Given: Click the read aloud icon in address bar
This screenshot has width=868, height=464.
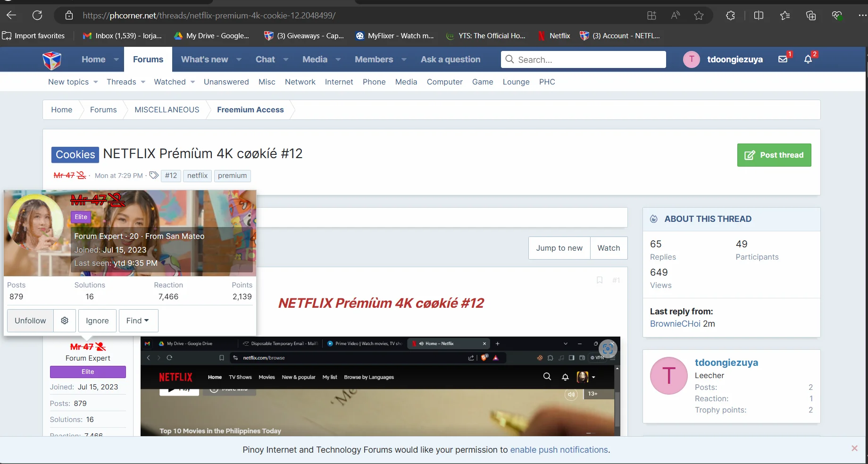Looking at the screenshot, I should coord(676,16).
